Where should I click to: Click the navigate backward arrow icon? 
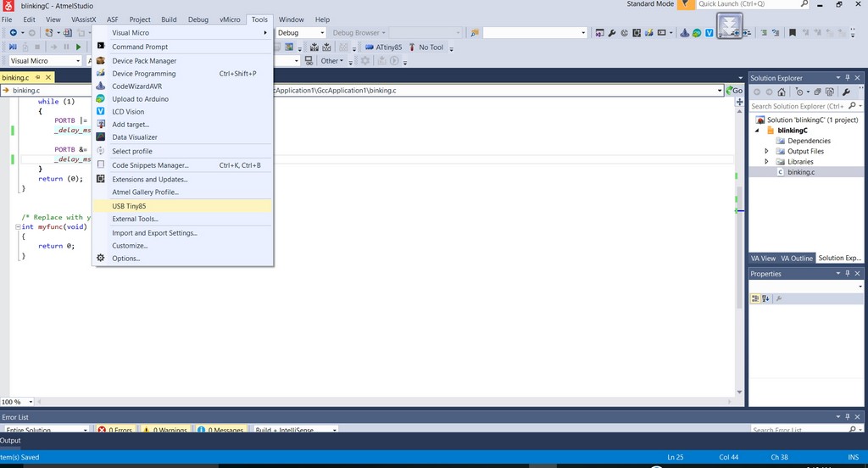click(x=14, y=33)
